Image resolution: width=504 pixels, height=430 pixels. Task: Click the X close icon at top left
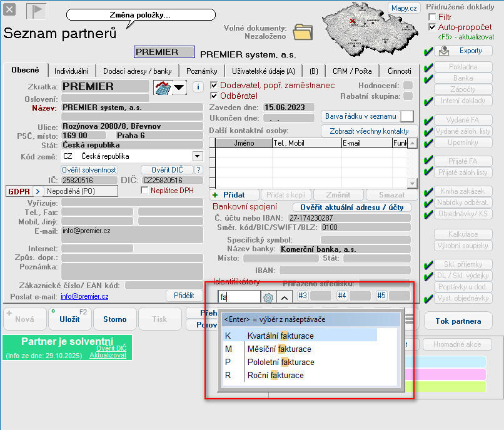[x=13, y=12]
